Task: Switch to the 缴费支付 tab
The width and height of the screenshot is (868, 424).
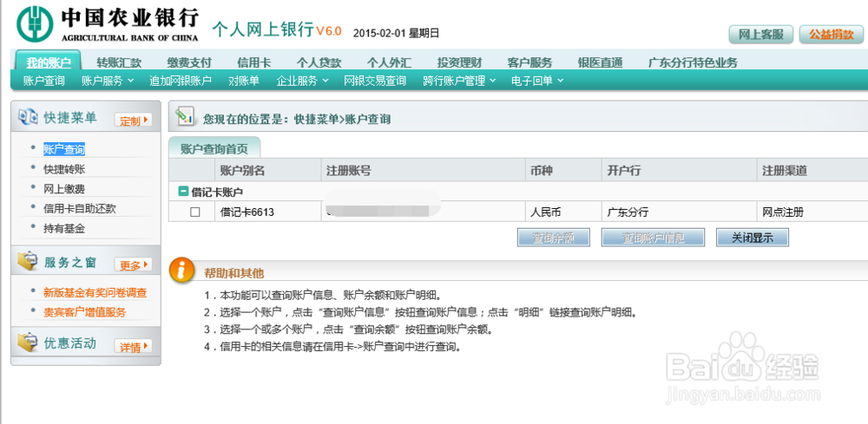Action: [189, 62]
